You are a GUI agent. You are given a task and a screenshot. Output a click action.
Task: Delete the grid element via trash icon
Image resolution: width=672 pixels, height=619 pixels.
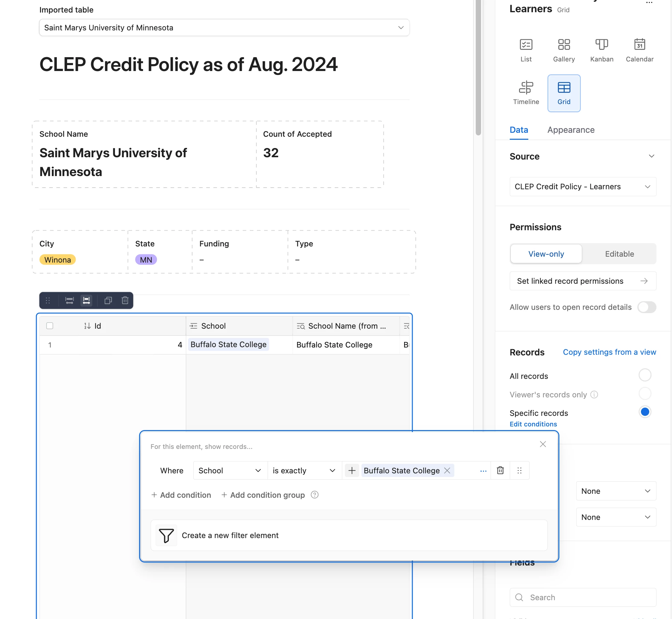125,301
